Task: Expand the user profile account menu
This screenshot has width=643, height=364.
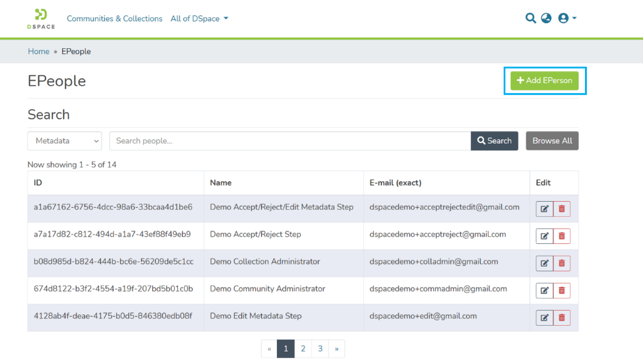Action: 566,18
